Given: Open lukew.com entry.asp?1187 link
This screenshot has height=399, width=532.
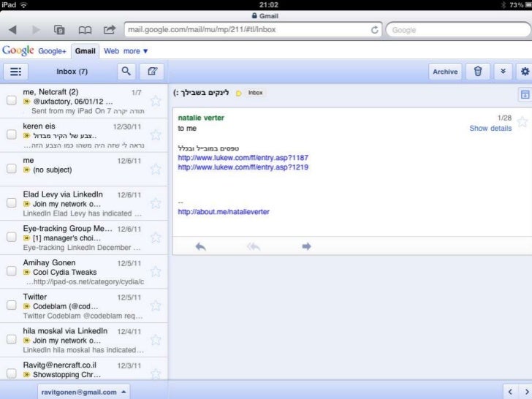Looking at the screenshot, I should (x=243, y=157).
